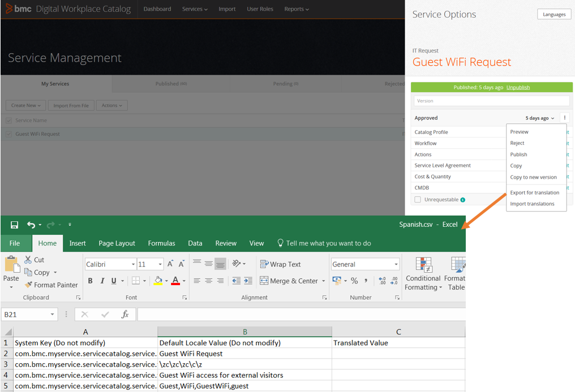Increase font size
Viewport: 575px width, 392px height.
[170, 264]
